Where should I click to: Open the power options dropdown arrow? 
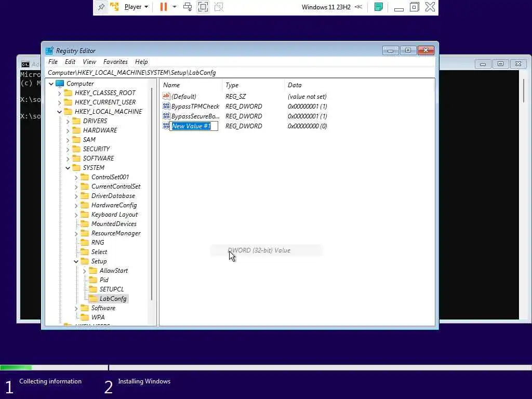(175, 7)
